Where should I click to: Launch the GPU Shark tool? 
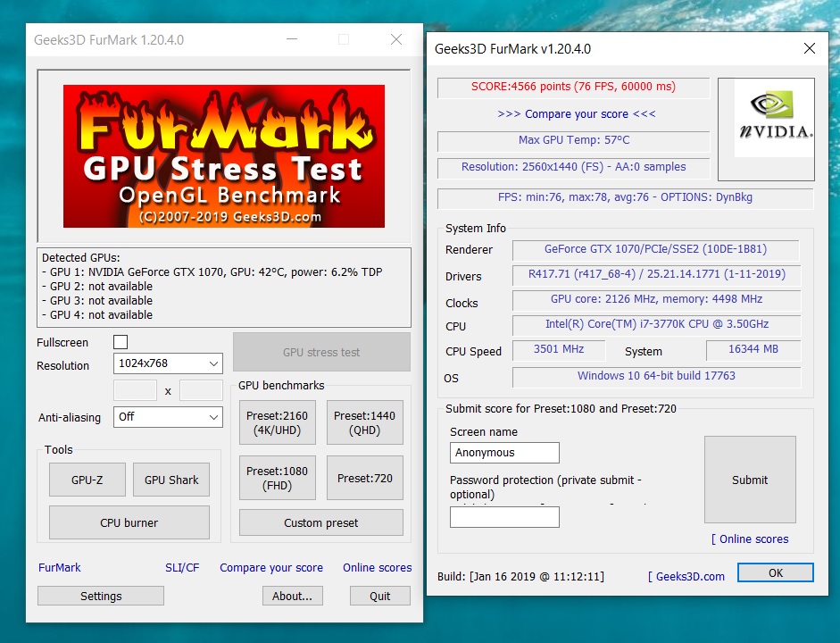point(170,480)
